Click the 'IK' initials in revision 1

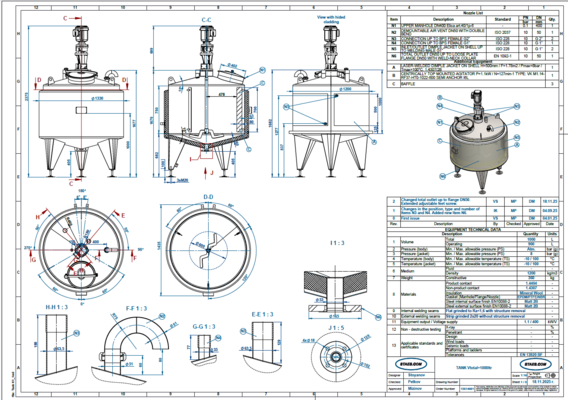tap(495, 210)
